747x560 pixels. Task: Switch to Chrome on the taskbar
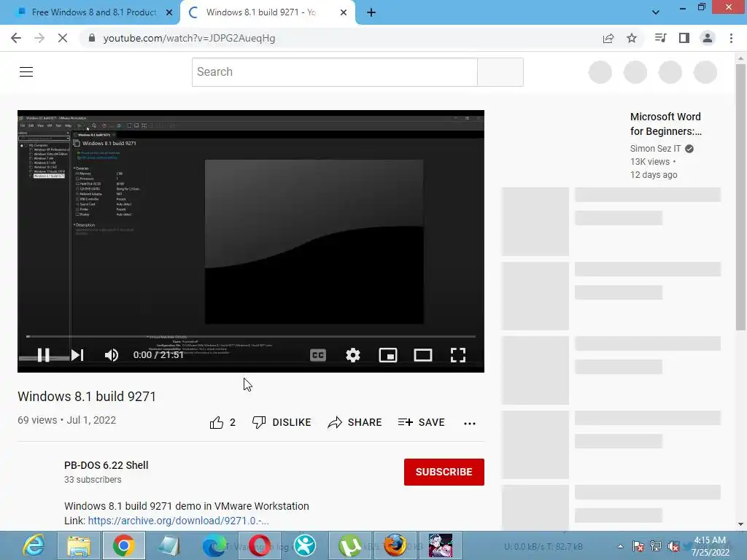[123, 545]
